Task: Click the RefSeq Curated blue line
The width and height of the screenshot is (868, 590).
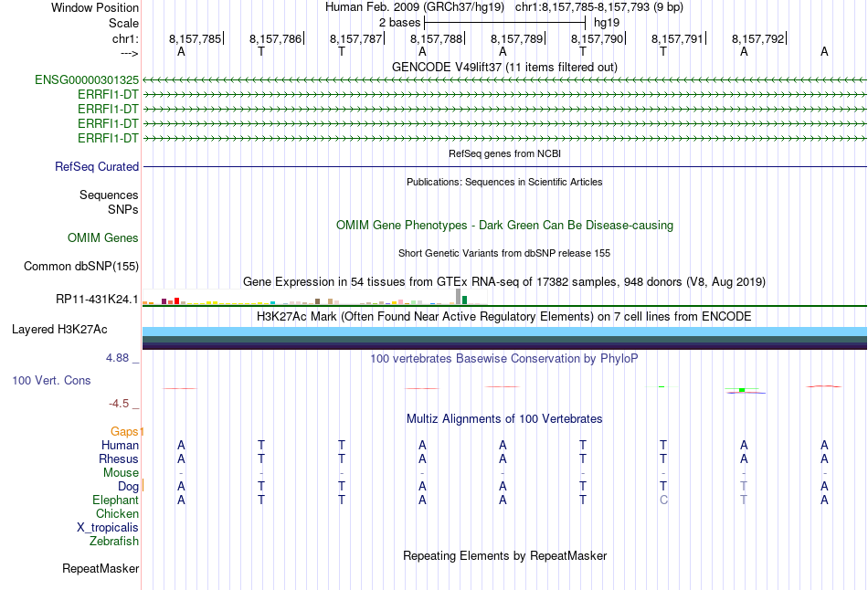Action: (504, 166)
